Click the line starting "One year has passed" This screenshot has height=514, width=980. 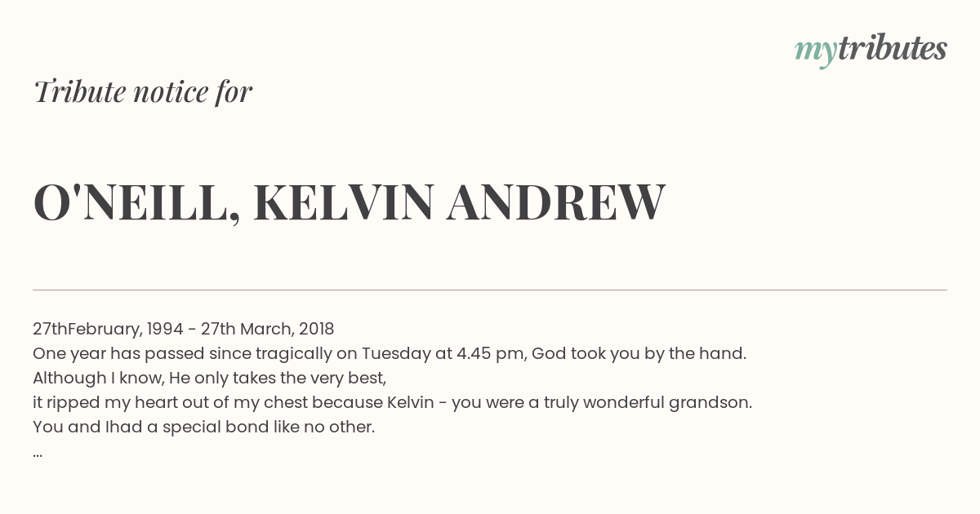[x=390, y=354]
